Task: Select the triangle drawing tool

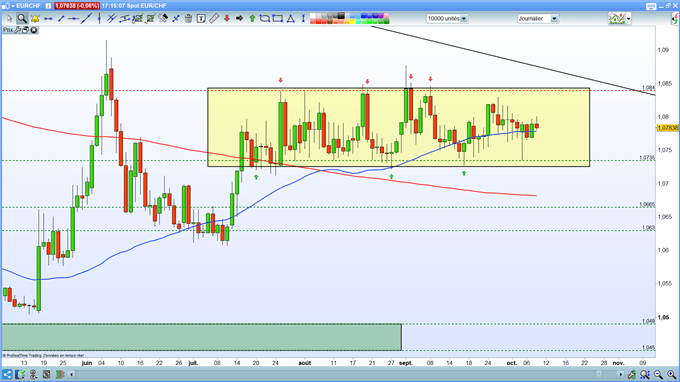Action: pos(291,19)
